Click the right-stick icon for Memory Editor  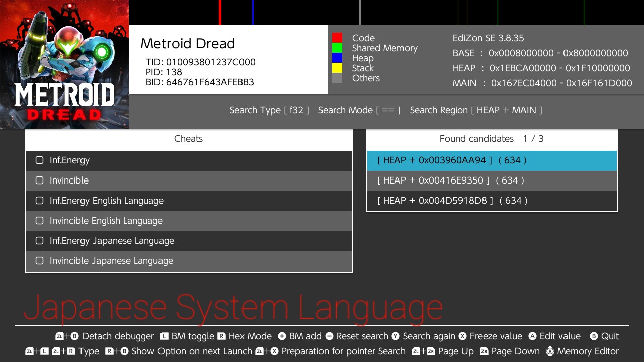[x=550, y=351]
